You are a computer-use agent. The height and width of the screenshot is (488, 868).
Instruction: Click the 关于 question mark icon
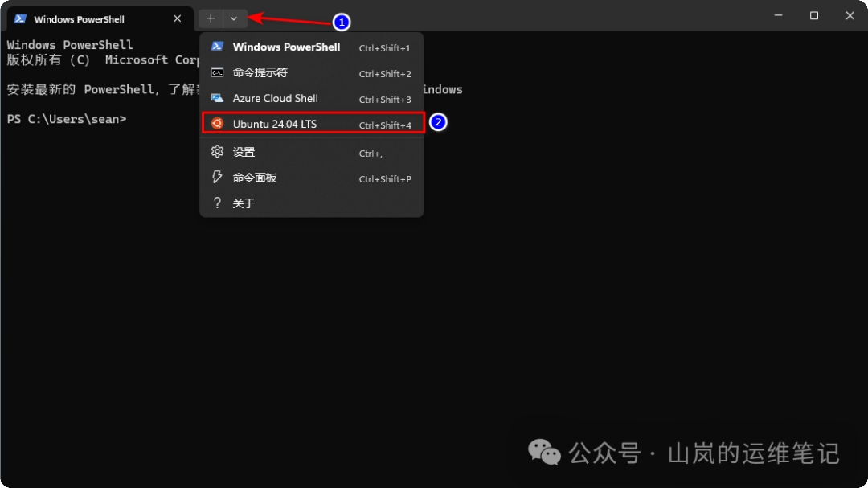[x=217, y=203]
